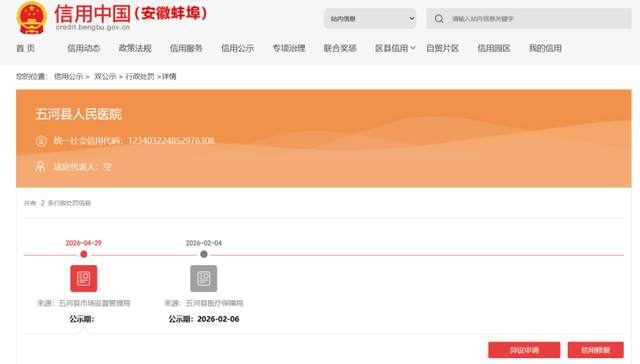Open the 我的信用 menu item
The width and height of the screenshot is (640, 364).
[545, 48]
